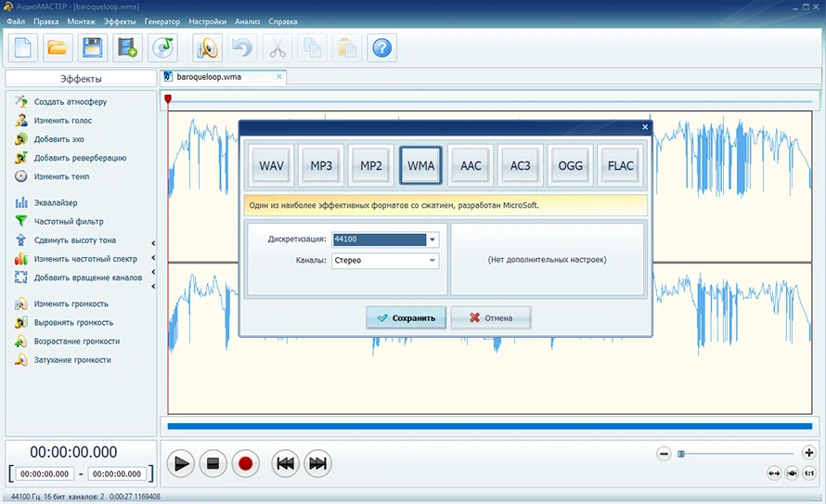Click the Save floppy disk icon
The height and width of the screenshot is (504, 826).
tap(93, 48)
